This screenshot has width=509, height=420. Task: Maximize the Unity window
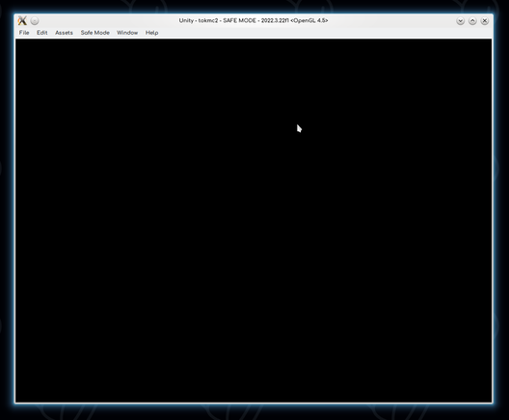472,21
